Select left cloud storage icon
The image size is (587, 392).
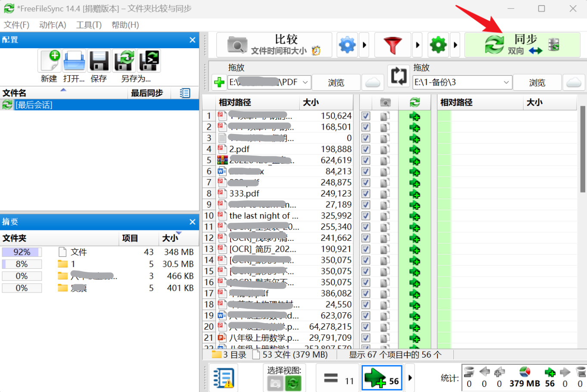(x=372, y=82)
